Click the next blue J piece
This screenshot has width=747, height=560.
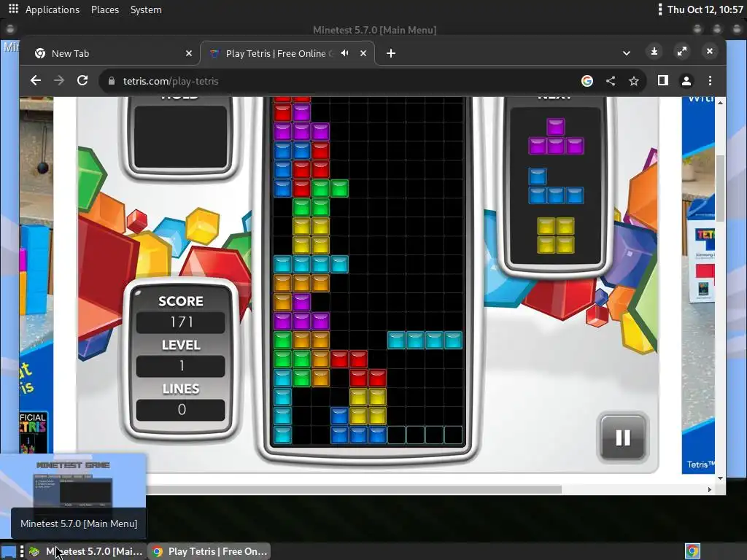coord(556,186)
